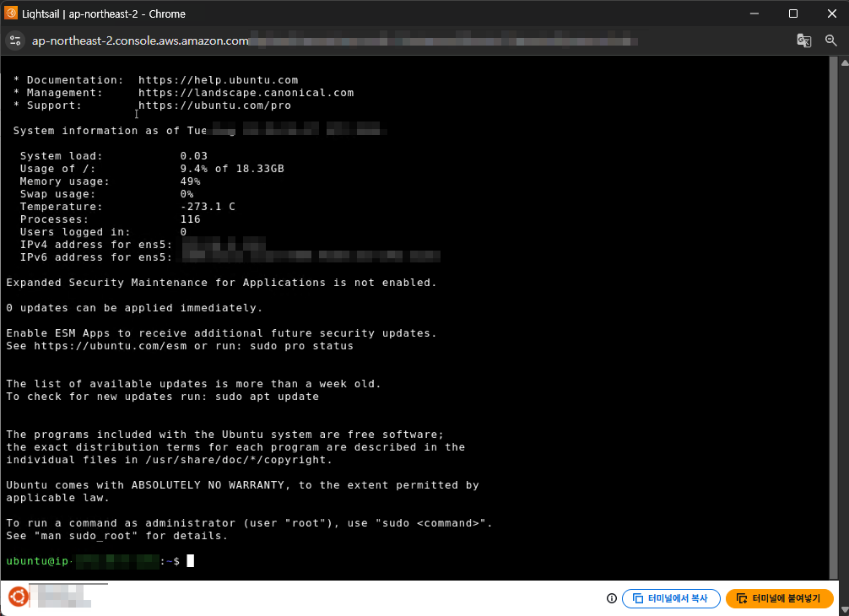This screenshot has height=616, width=849.
Task: Click the 'man sudo_root' text
Action: (x=87, y=535)
